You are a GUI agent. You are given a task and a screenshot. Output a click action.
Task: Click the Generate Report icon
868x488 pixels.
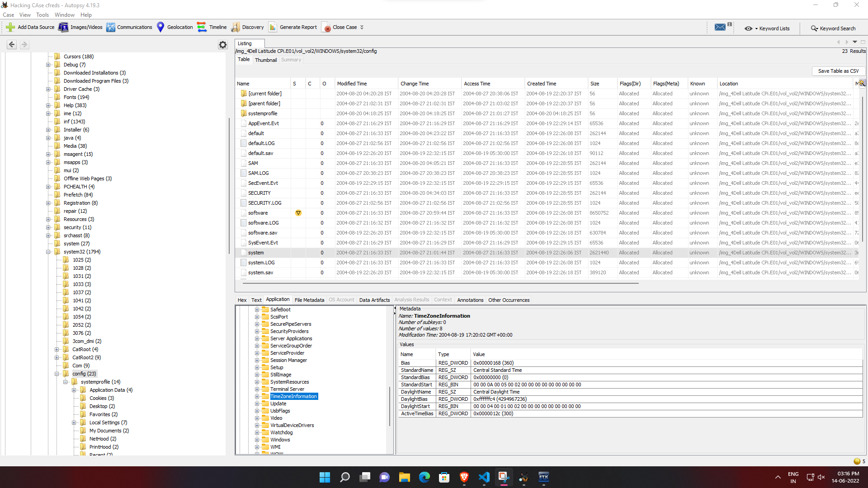[273, 27]
